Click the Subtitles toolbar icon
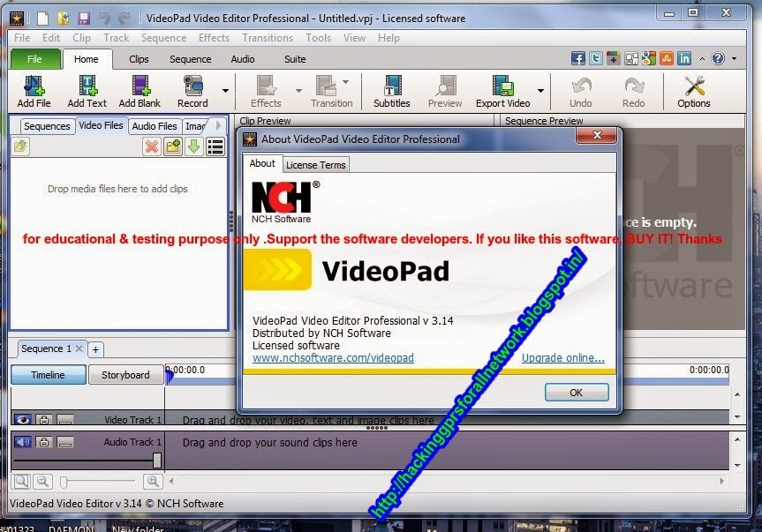 392,91
